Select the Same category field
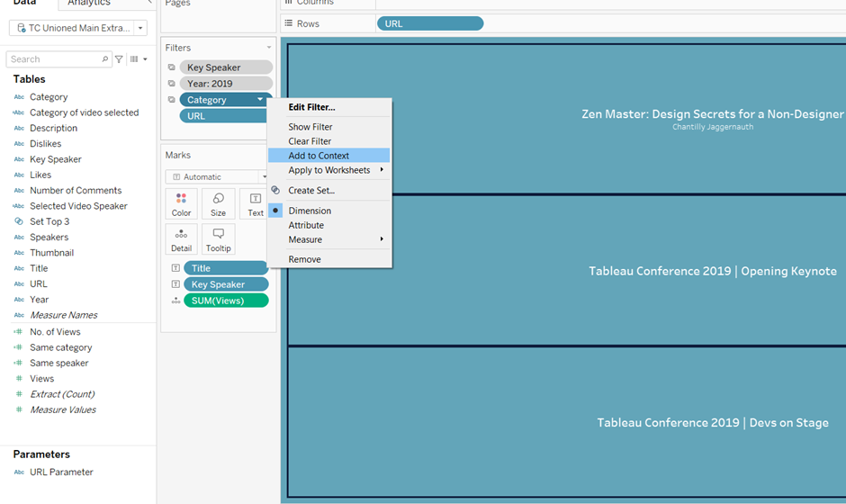Viewport: 846px width, 504px height. [x=60, y=347]
